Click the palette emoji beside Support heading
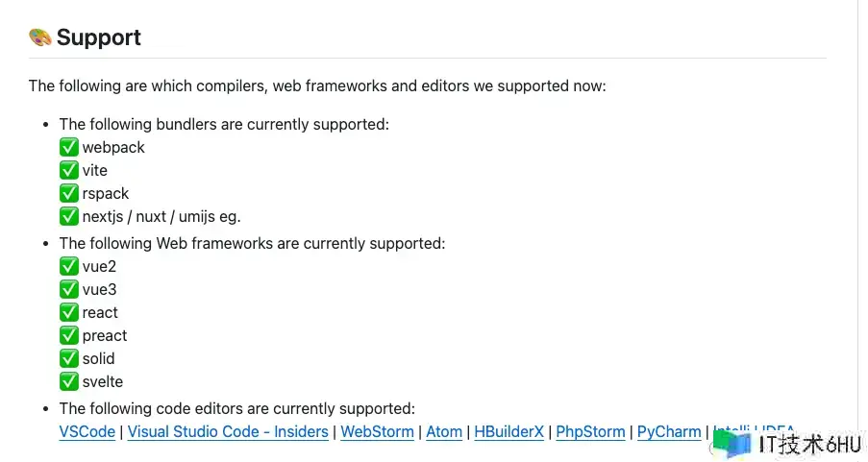Image resolution: width=868 pixels, height=462 pixels. 39,37
